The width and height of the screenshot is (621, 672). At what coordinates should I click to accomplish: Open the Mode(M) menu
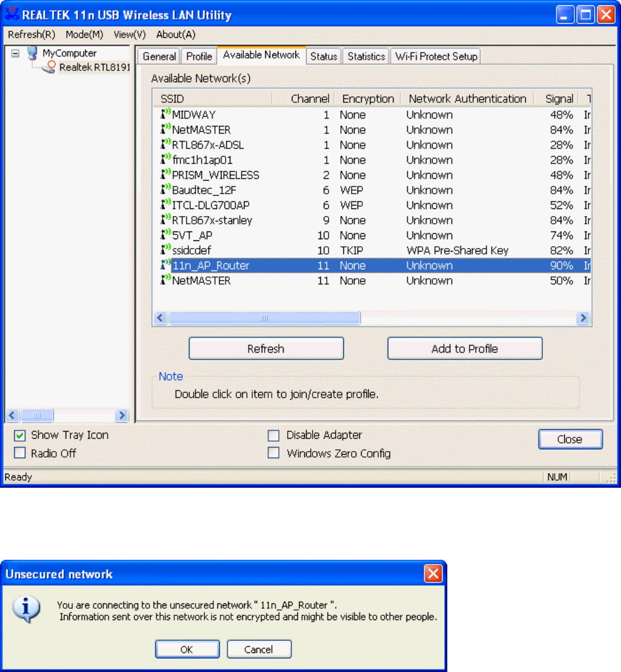tap(84, 34)
